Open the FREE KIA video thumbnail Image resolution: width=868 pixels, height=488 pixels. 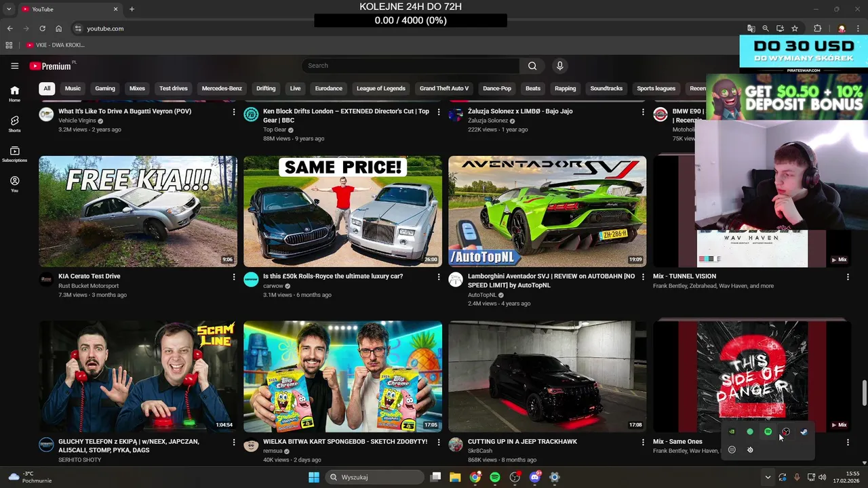138,211
